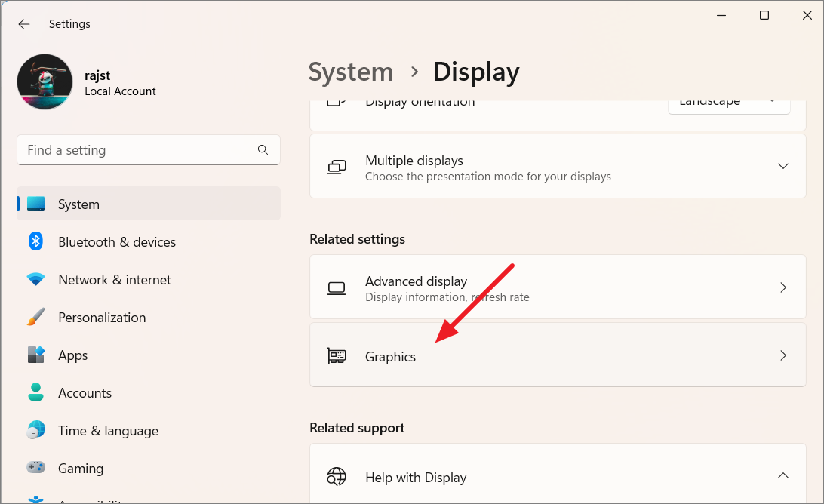Screen dimensions: 824x504
Task: Click the Time & language clock icon
Action: (x=35, y=430)
